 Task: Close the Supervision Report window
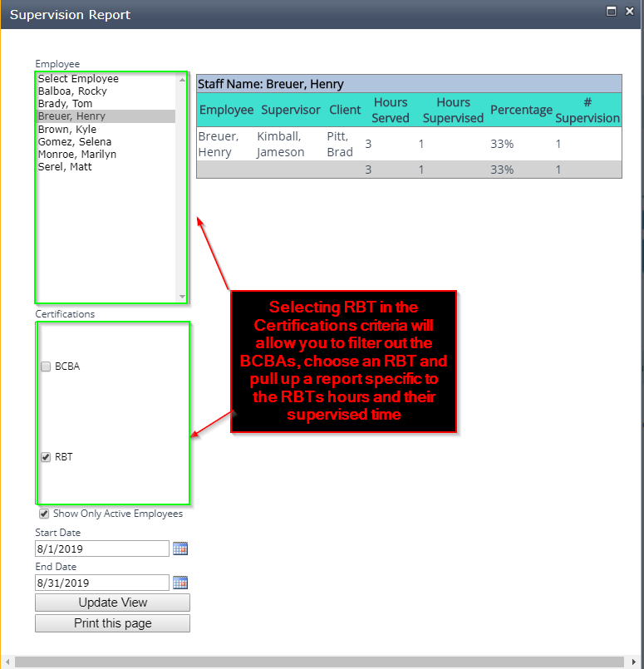pos(630,12)
